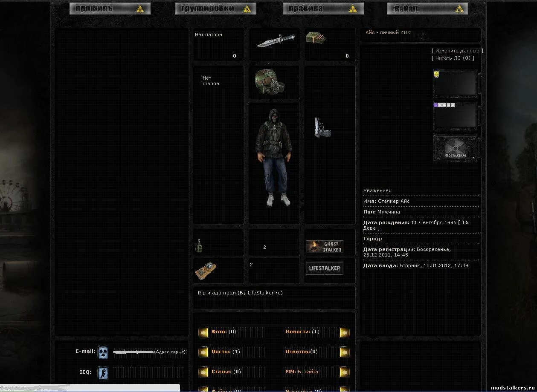Open the LifeStalker banner
537x392 pixels.
tap(325, 268)
